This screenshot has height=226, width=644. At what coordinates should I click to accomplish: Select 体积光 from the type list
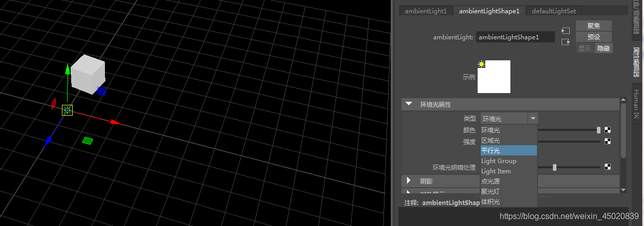(508, 201)
